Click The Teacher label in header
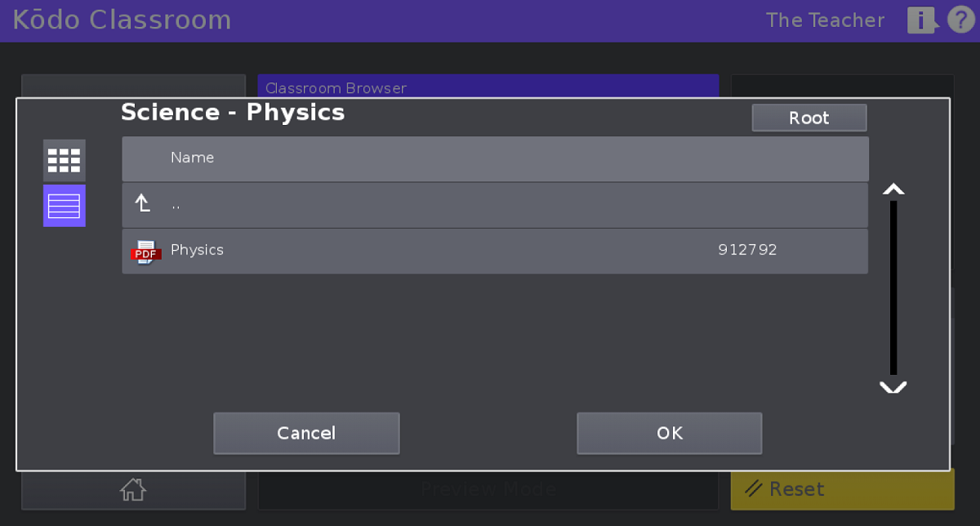This screenshot has height=526, width=980. coord(825,20)
